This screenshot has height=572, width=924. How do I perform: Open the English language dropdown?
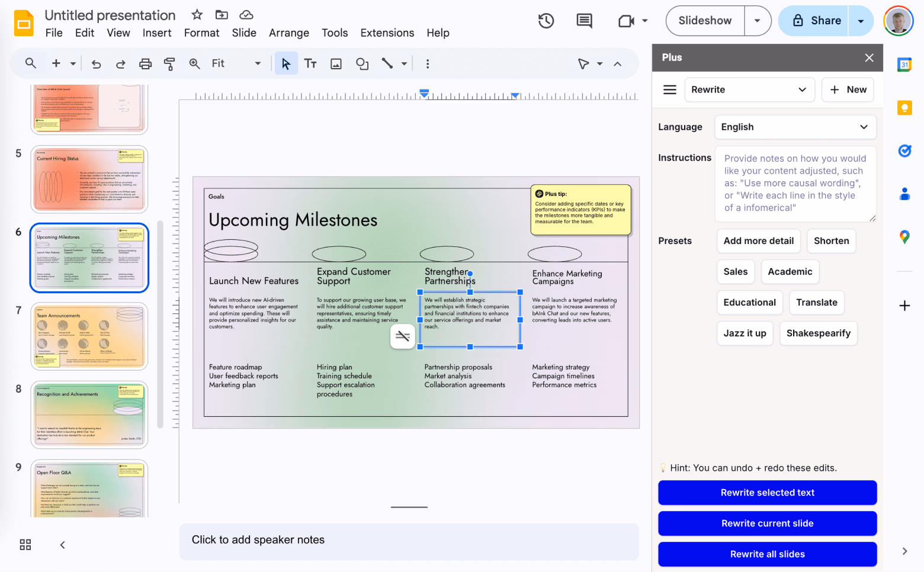click(x=795, y=127)
